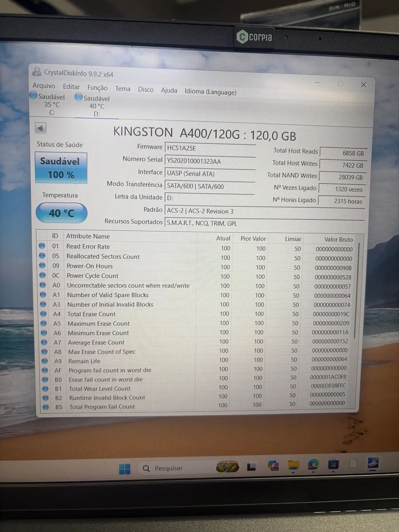Click status circle of Read Error Rate row

pyautogui.click(x=42, y=246)
